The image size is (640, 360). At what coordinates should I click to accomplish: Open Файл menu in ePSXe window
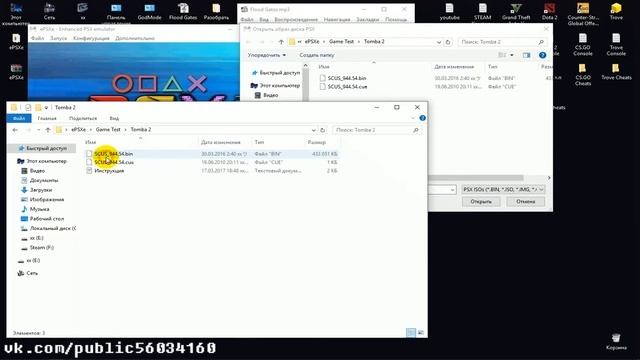(37, 38)
